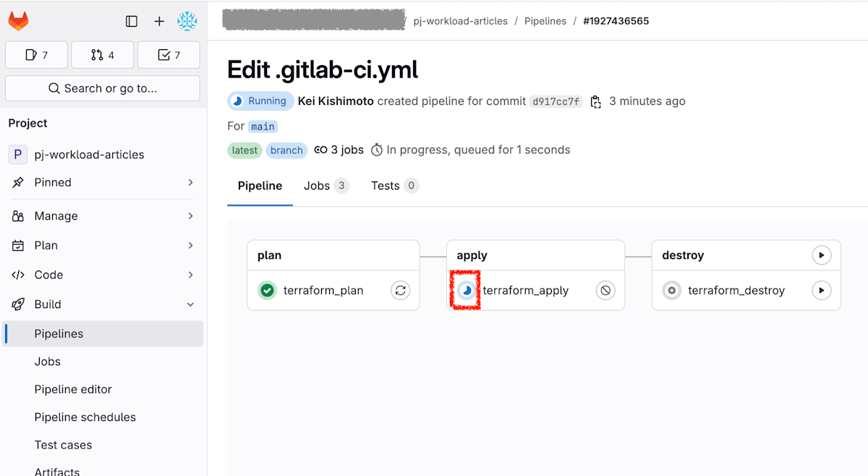Open commit d917cc7f link
The height and width of the screenshot is (476, 868).
(x=556, y=102)
